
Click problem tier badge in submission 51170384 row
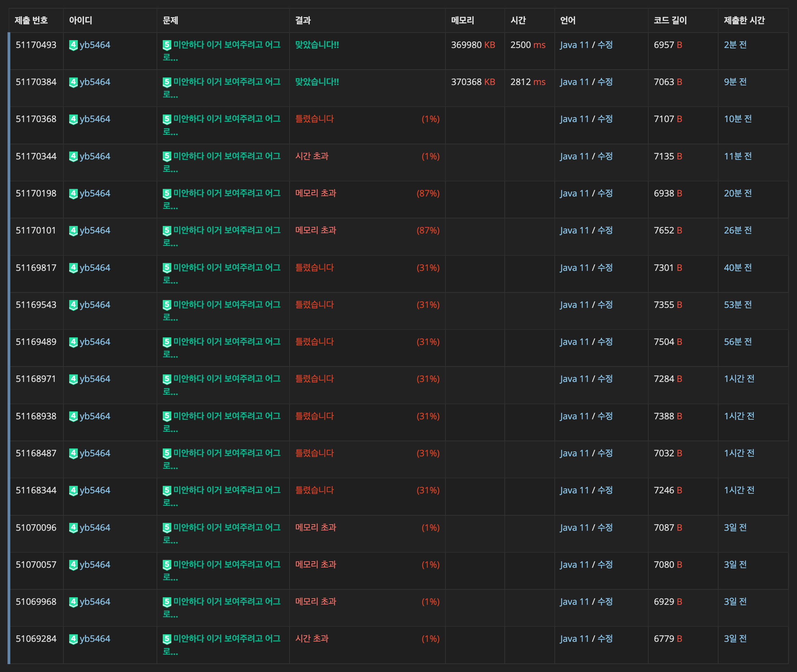(x=167, y=82)
